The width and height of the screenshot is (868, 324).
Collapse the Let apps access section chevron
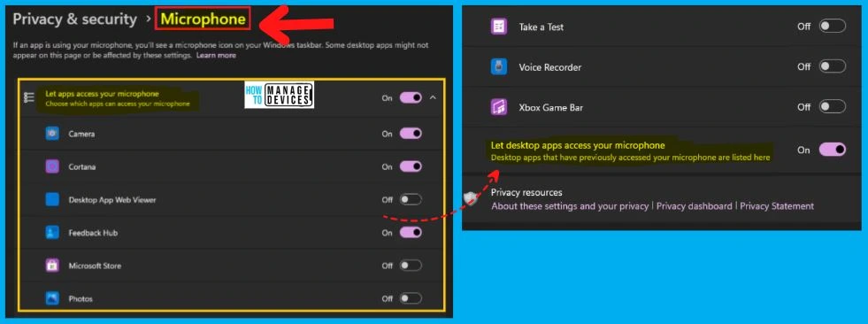pos(433,97)
